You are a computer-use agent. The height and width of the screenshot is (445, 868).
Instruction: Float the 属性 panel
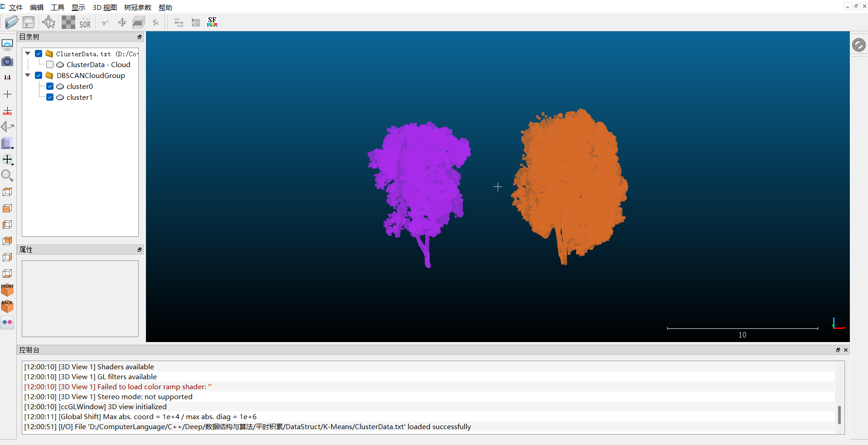(139, 249)
